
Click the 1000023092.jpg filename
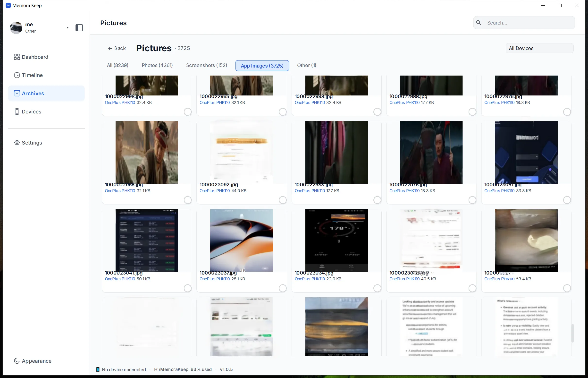coord(218,185)
